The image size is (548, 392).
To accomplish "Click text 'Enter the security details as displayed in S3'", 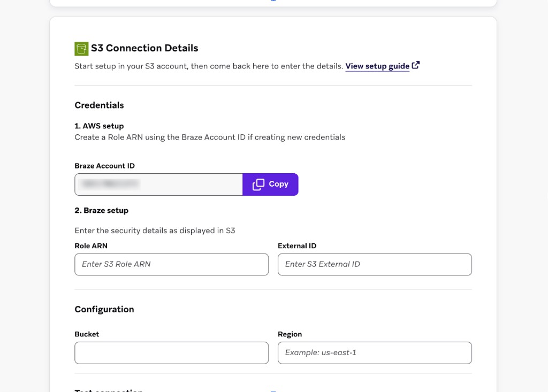I will (155, 230).
